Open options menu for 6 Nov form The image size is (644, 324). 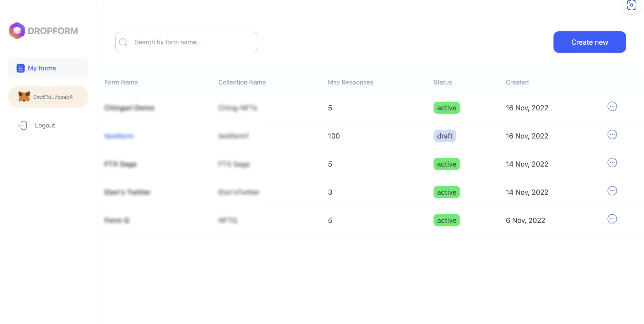pos(612,219)
